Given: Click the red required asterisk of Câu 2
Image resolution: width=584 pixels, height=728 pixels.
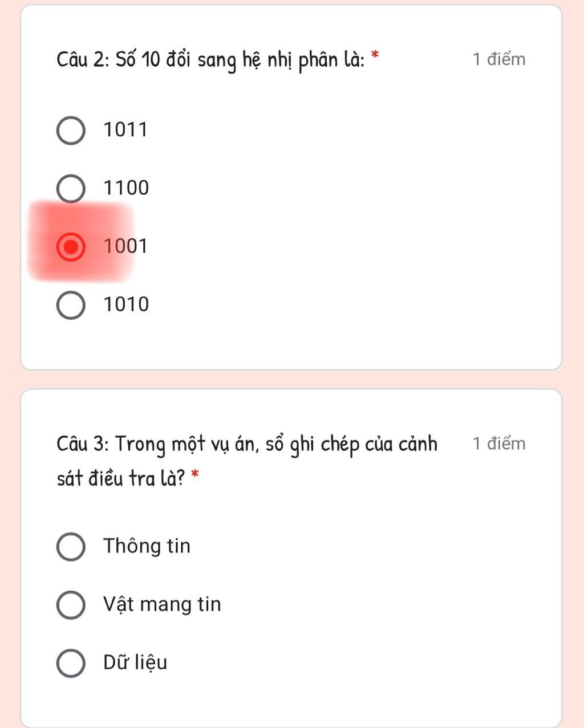Looking at the screenshot, I should click(375, 55).
